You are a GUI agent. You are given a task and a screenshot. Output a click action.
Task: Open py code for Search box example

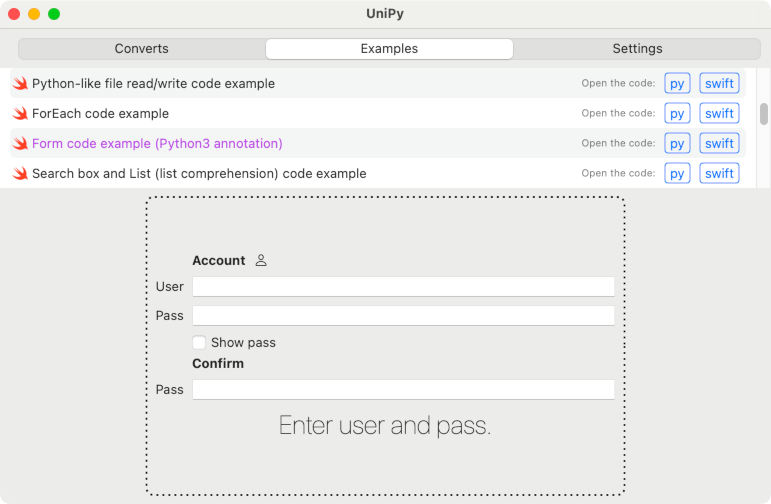pos(677,174)
